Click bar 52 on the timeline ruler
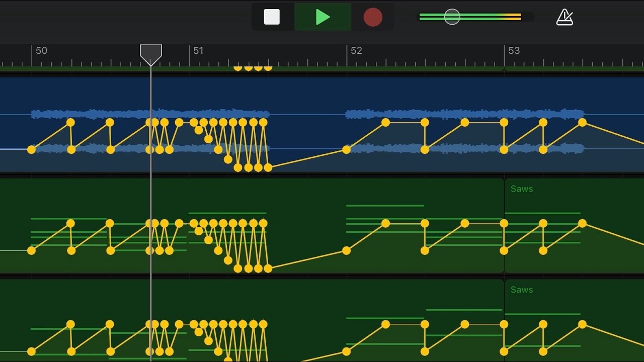Image resolution: width=644 pixels, height=362 pixels. [356, 50]
